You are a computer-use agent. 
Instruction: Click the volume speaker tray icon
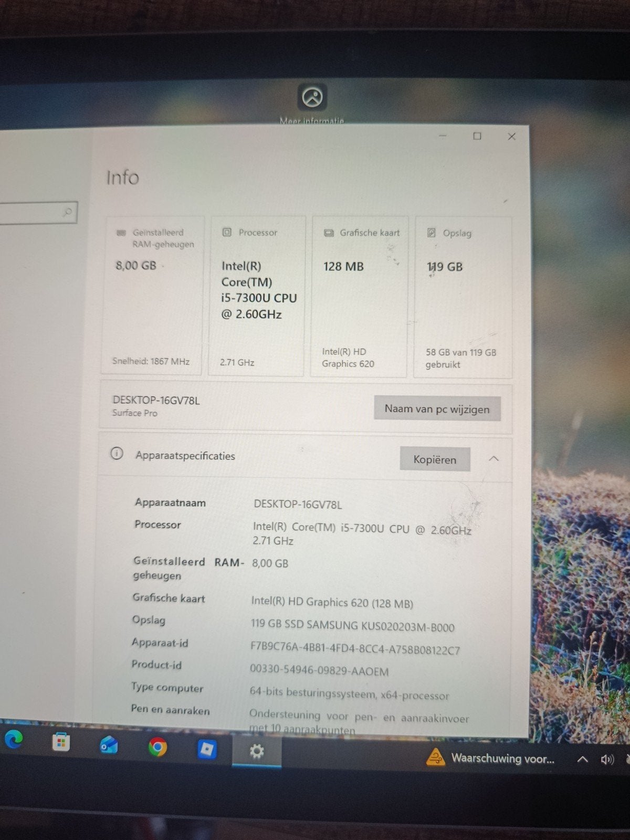(607, 759)
